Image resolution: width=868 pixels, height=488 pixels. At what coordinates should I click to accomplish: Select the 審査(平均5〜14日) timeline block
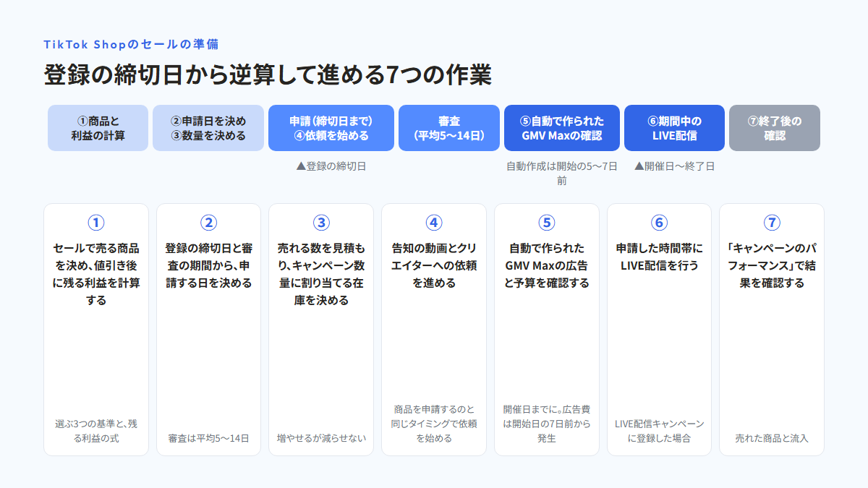pyautogui.click(x=449, y=128)
